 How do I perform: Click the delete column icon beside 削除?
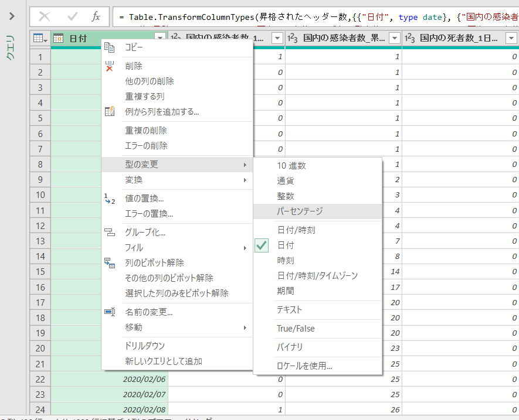(x=109, y=66)
